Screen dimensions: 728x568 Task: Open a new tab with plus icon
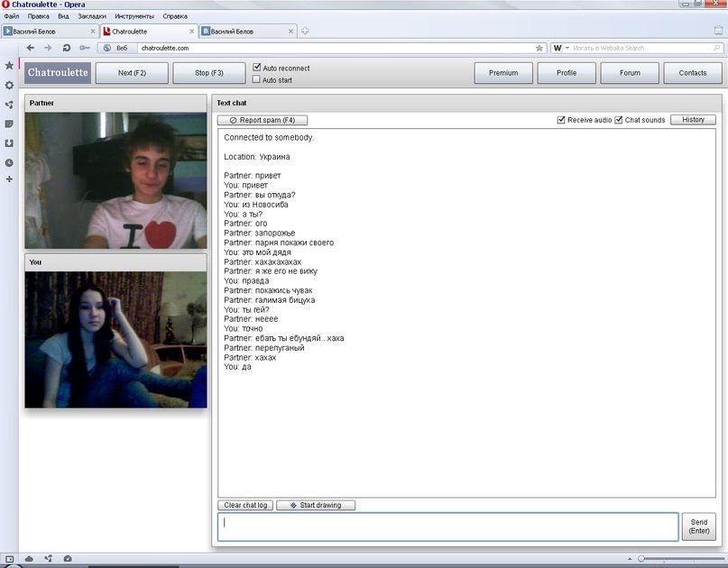pos(305,31)
